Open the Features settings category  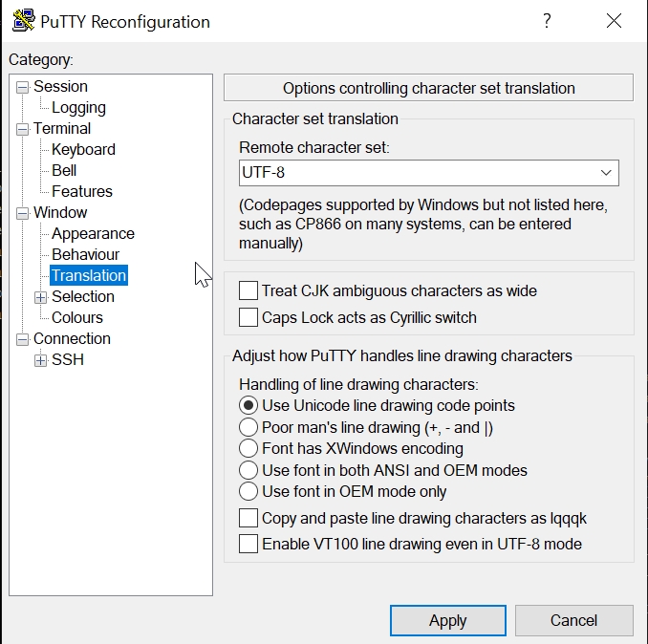coord(82,191)
